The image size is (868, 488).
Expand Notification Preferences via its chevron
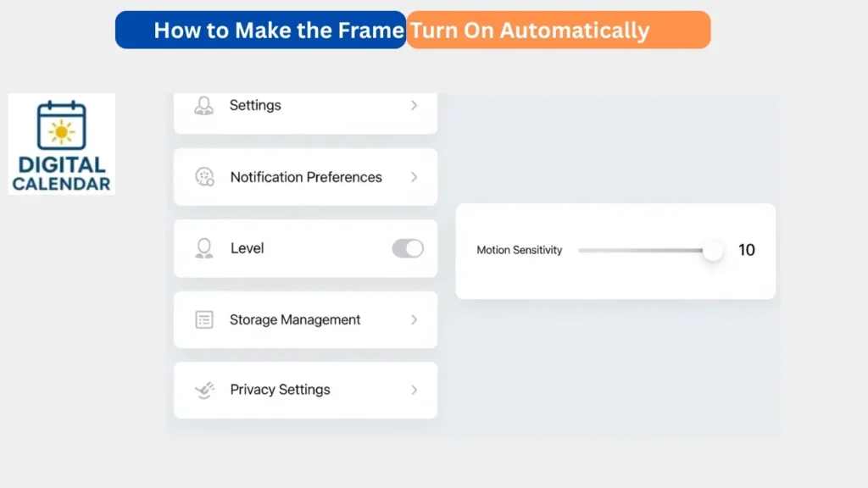(414, 177)
